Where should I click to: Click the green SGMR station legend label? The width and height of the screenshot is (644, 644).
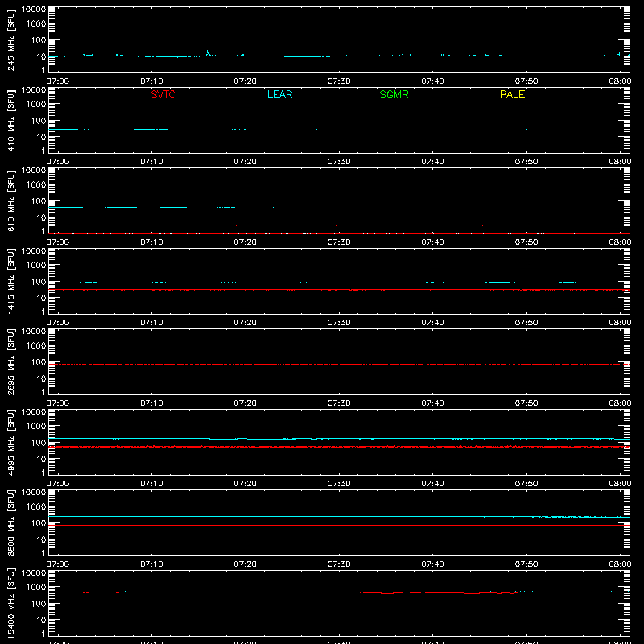[x=394, y=94]
